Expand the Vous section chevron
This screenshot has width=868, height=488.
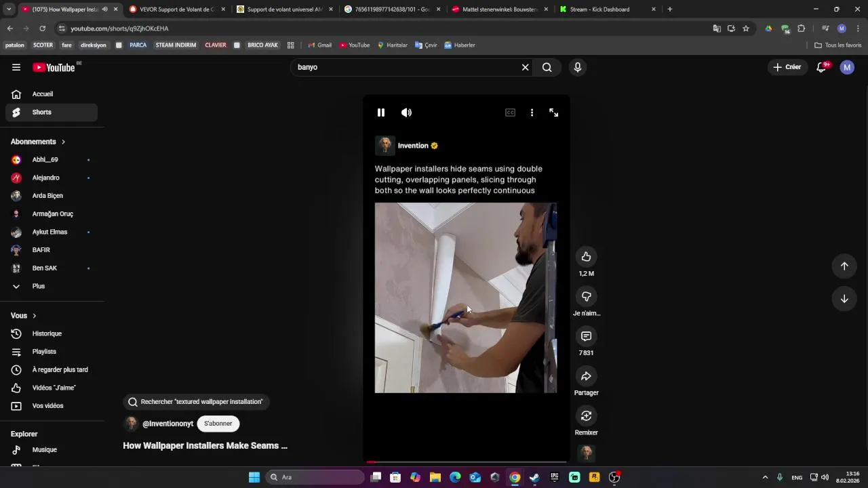click(x=34, y=316)
